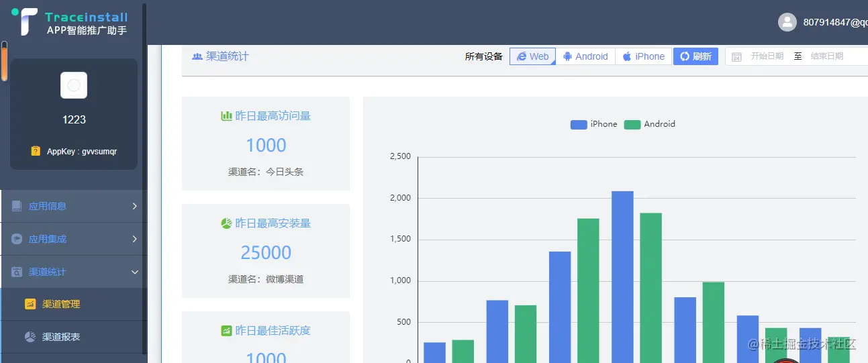The height and width of the screenshot is (363, 868).
Task: Click the date picker calendar icon
Action: pos(736,57)
